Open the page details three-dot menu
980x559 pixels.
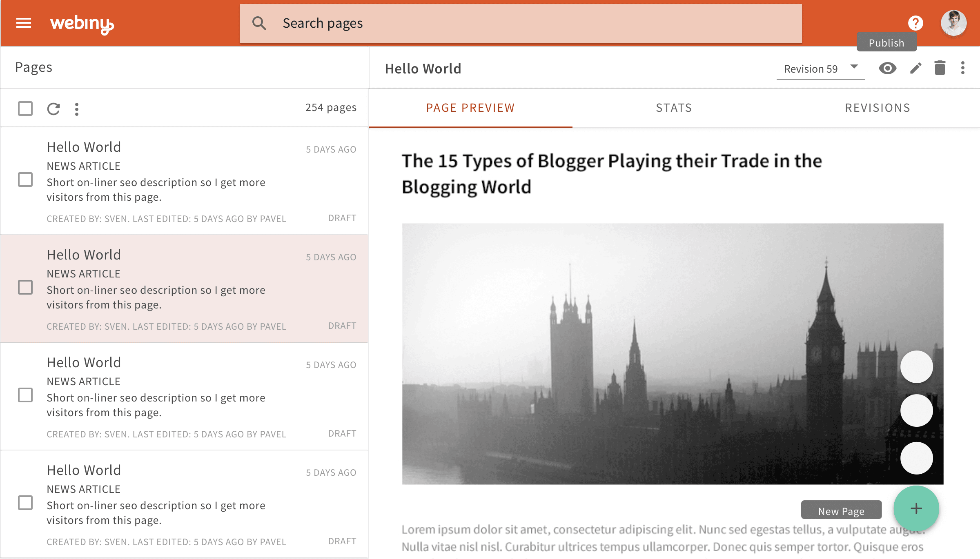pos(963,68)
